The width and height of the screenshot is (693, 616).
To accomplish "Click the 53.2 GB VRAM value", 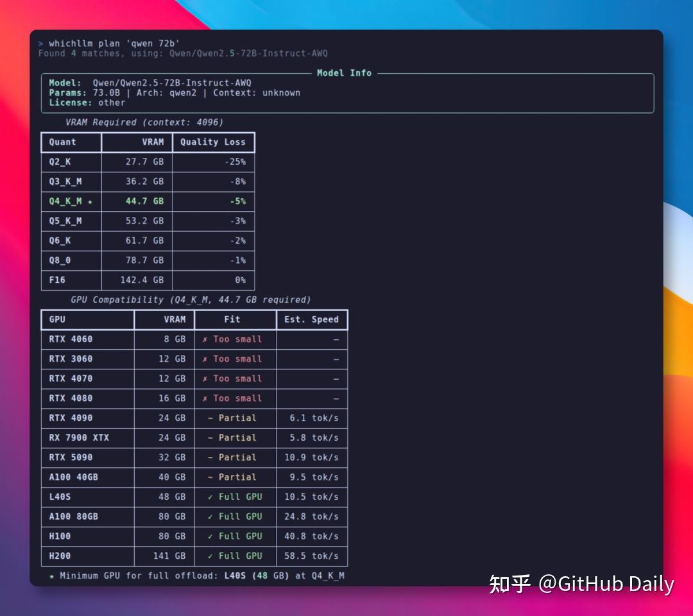I will click(144, 221).
